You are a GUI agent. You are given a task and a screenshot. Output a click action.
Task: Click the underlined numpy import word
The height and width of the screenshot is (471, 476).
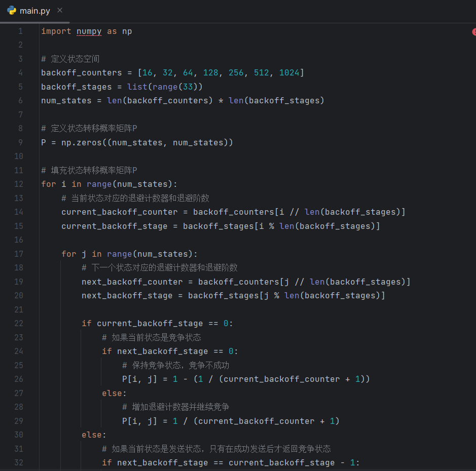tap(89, 31)
